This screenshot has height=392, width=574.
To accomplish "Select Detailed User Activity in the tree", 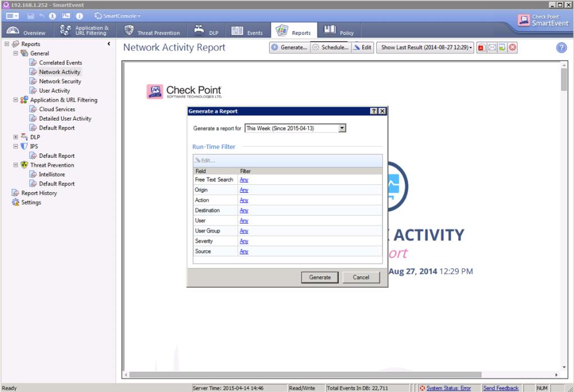I will point(65,118).
